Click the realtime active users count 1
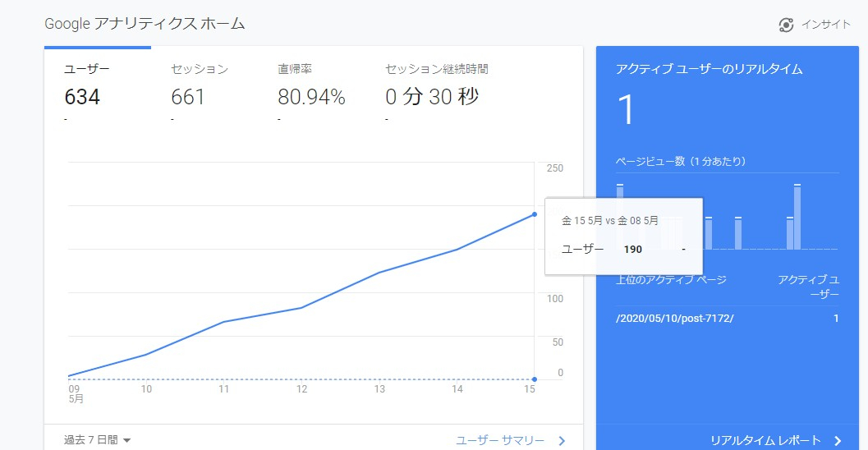The width and height of the screenshot is (868, 450). (x=626, y=110)
